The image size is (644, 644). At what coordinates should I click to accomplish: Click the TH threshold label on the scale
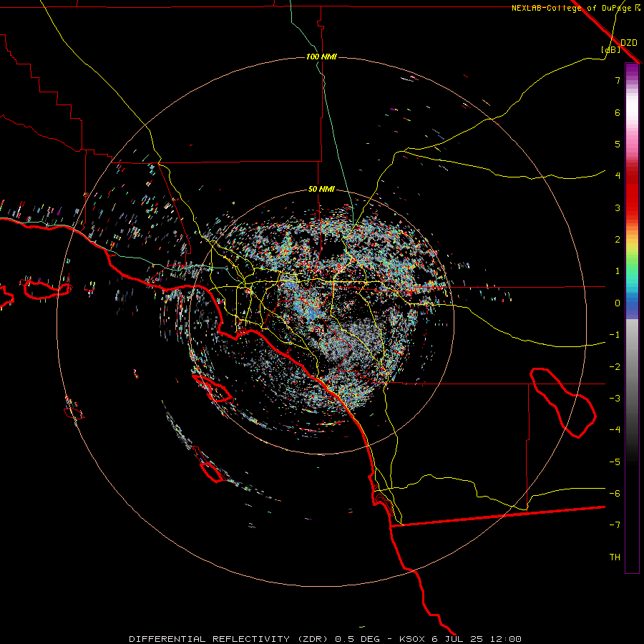click(615, 557)
